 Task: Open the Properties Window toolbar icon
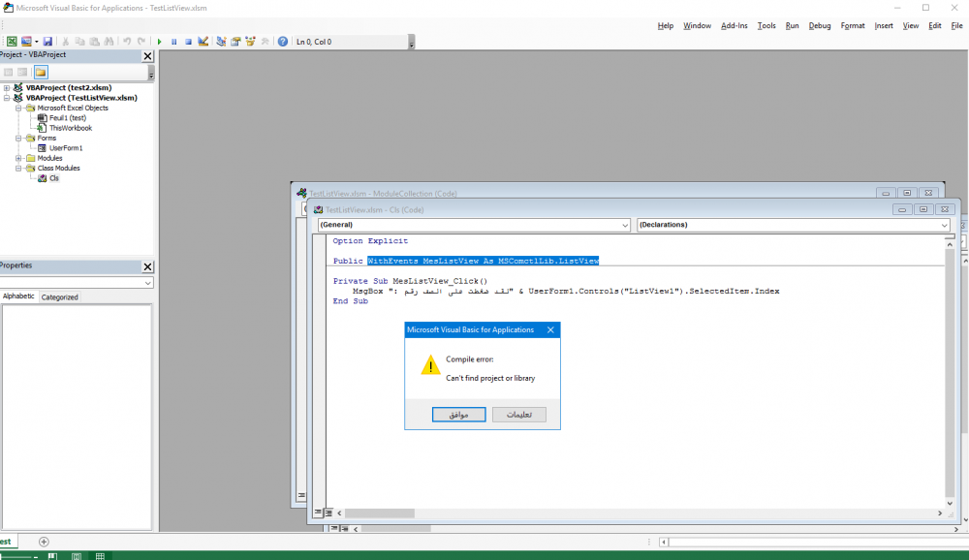coord(235,42)
